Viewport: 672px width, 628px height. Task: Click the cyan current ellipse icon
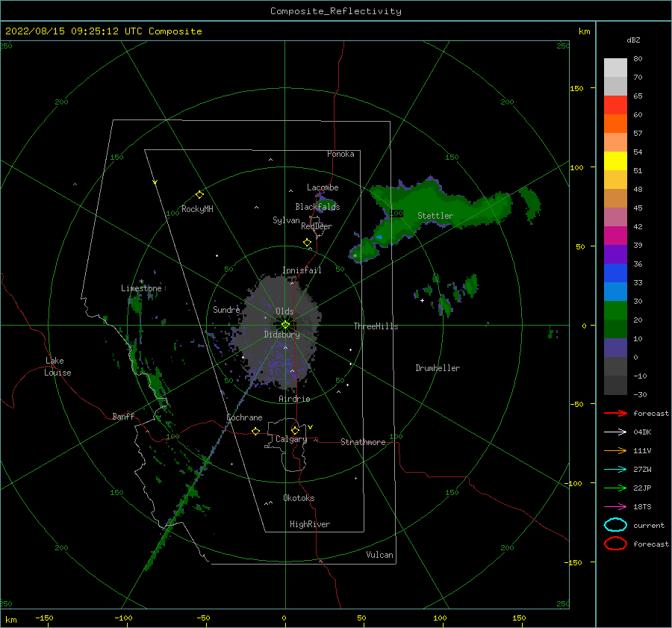coord(615,525)
